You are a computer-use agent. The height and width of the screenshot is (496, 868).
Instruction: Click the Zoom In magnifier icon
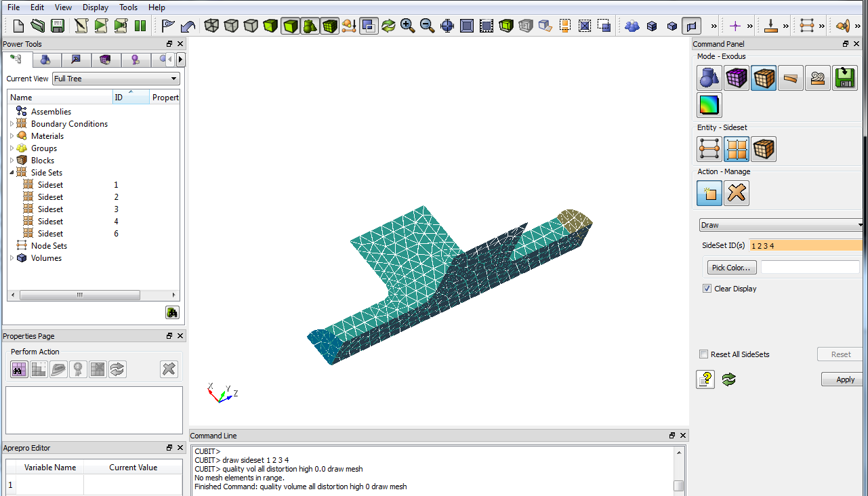(407, 26)
